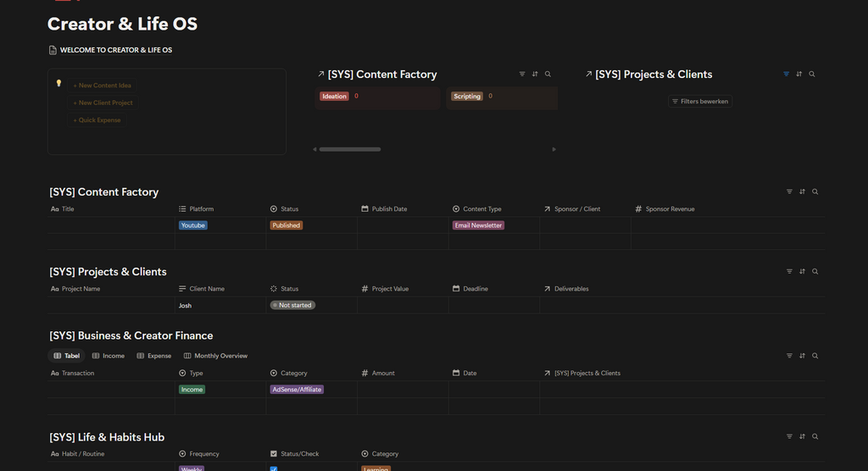Open the welcome page document icon
Viewport: 868px width, 471px height.
tap(53, 50)
